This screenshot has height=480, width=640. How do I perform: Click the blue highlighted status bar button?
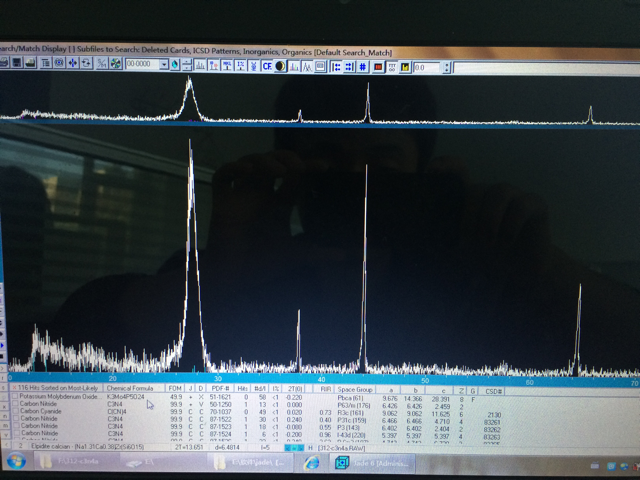294,448
